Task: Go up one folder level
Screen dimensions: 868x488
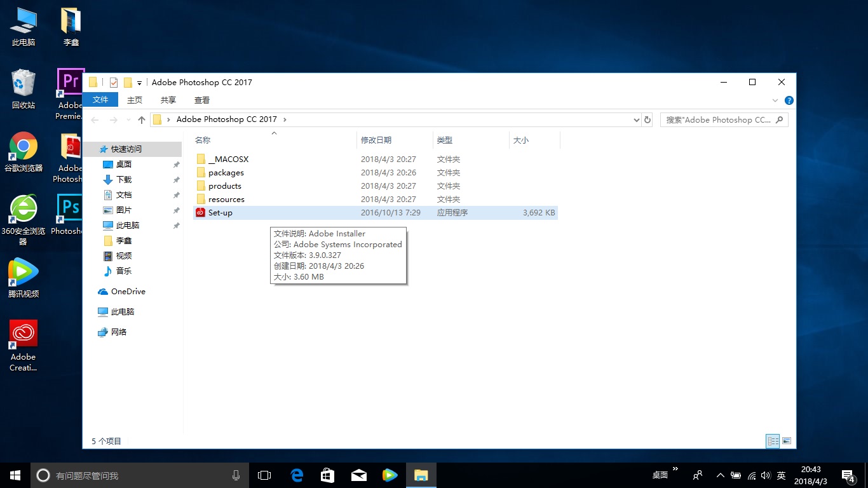Action: point(142,119)
